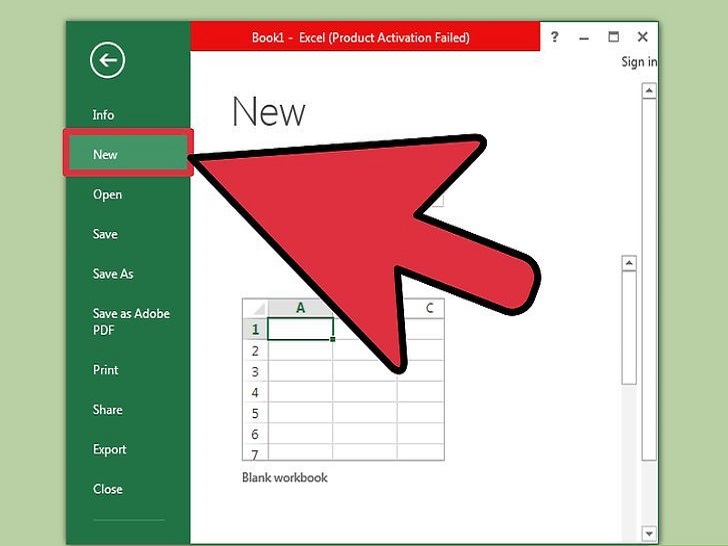Select the Info menu item
The height and width of the screenshot is (546, 728).
104,115
